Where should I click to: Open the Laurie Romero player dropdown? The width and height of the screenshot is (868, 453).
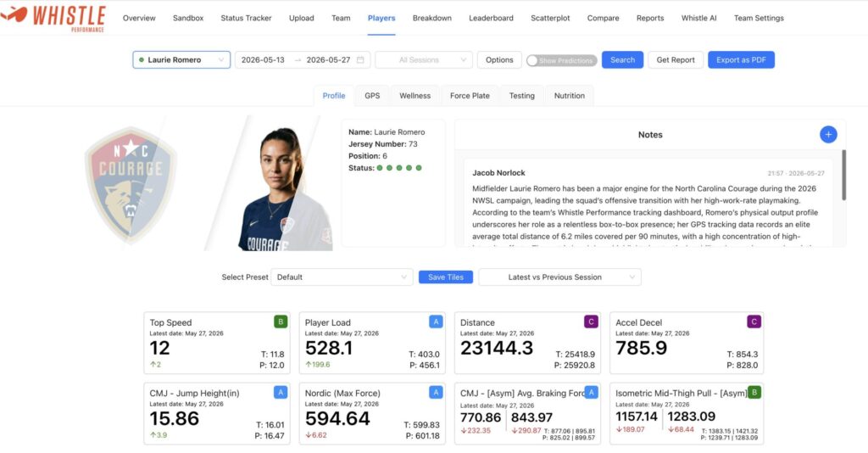(x=181, y=60)
